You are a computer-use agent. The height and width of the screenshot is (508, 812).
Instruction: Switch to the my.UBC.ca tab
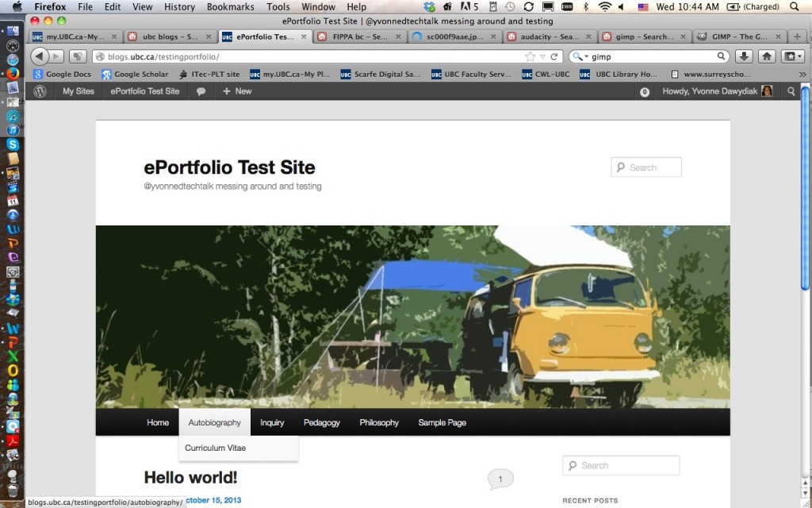click(75, 37)
